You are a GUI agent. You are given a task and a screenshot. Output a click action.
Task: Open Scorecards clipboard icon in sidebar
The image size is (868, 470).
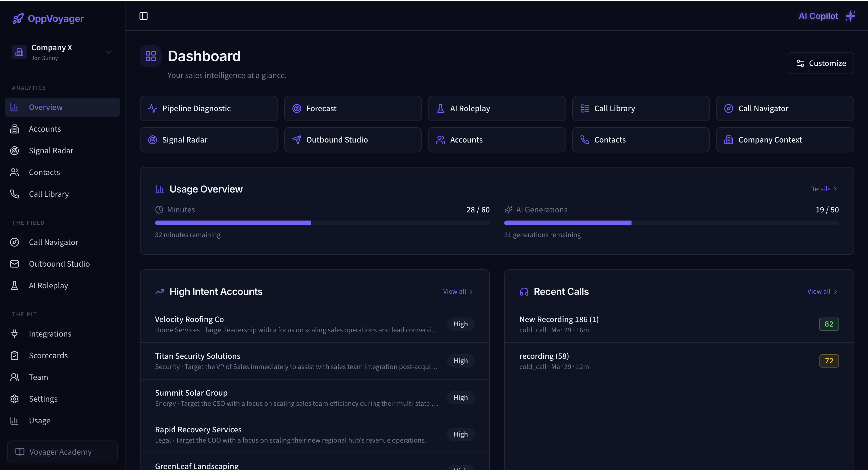pos(14,355)
